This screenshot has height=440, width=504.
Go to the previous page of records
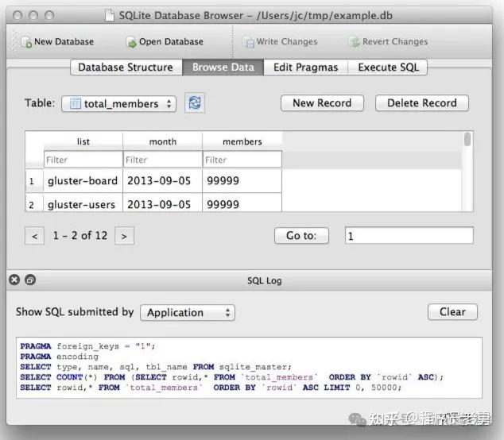pyautogui.click(x=34, y=236)
